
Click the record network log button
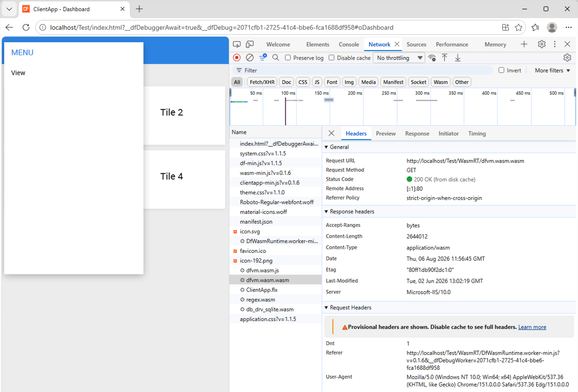coord(237,58)
